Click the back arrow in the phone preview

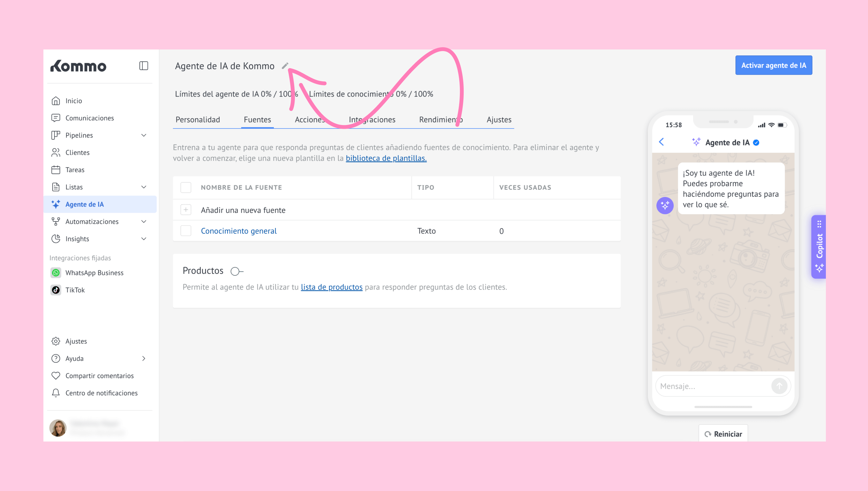coord(661,142)
